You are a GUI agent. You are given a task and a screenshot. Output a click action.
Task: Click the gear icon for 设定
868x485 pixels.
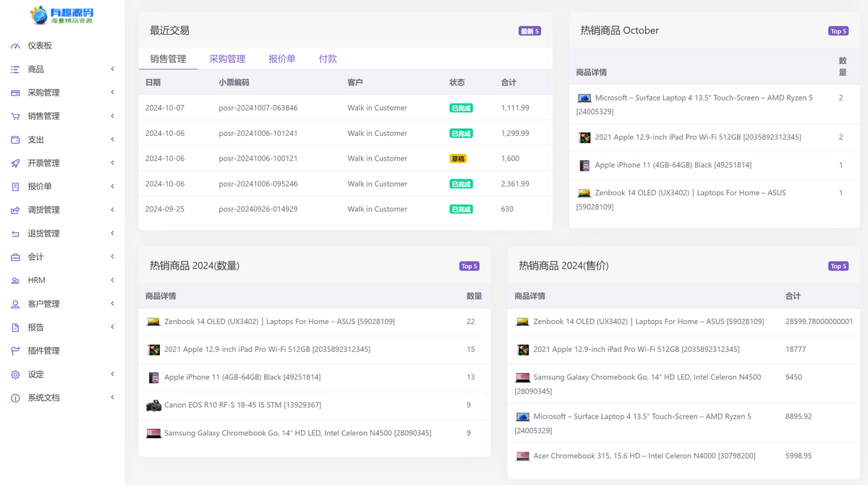15,374
